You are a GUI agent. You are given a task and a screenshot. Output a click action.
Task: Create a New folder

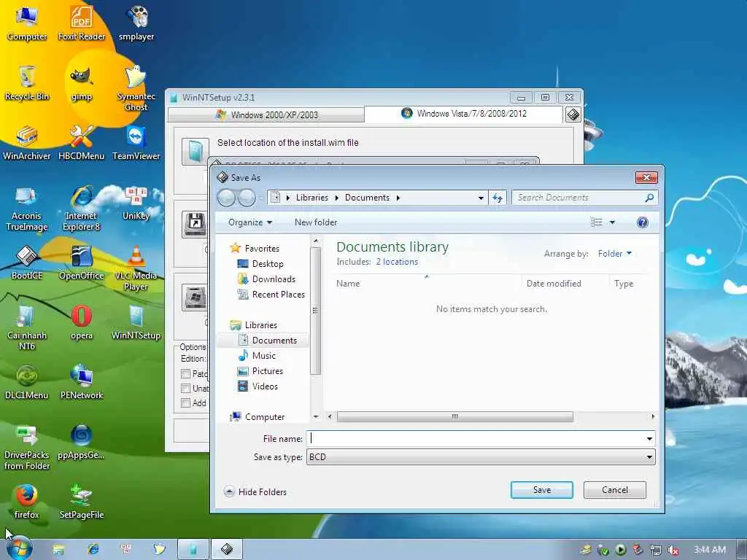tap(315, 222)
